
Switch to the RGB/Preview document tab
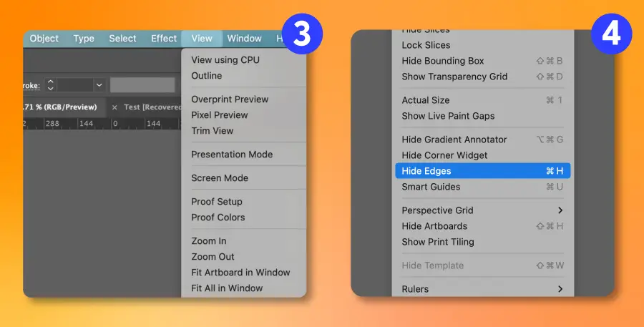tap(60, 107)
